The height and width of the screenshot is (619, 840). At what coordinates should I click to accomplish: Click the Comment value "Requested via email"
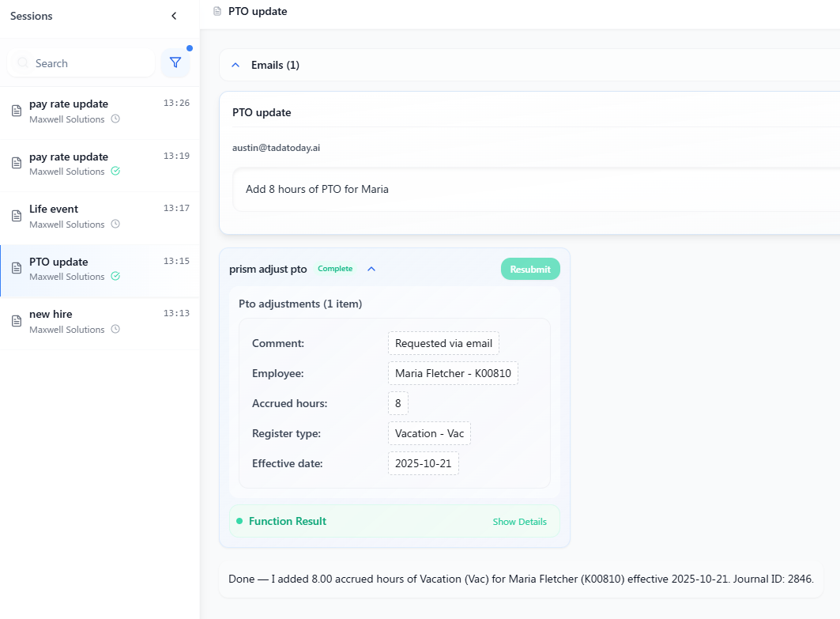[x=443, y=344]
